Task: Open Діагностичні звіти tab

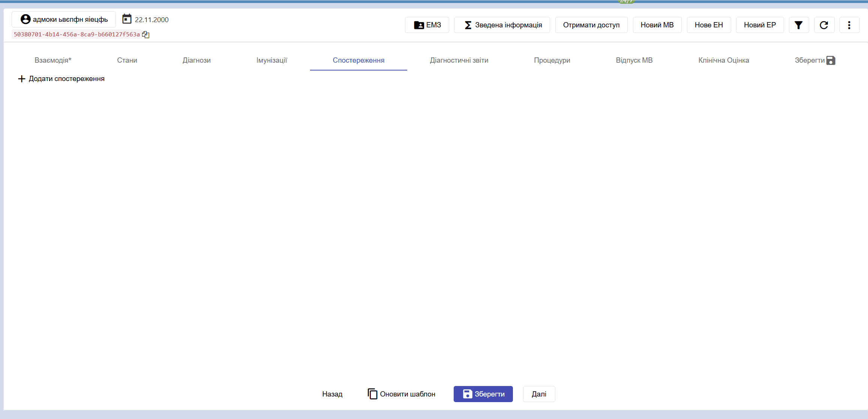Action: [x=459, y=60]
